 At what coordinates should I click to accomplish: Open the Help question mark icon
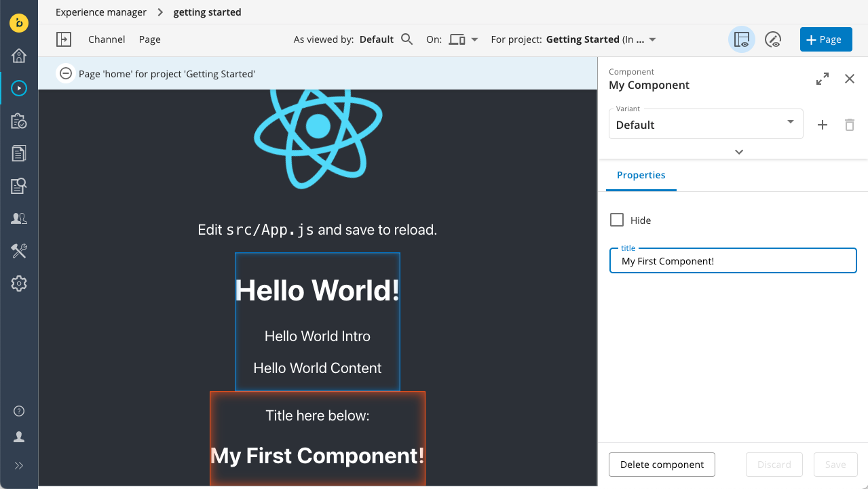pos(19,410)
